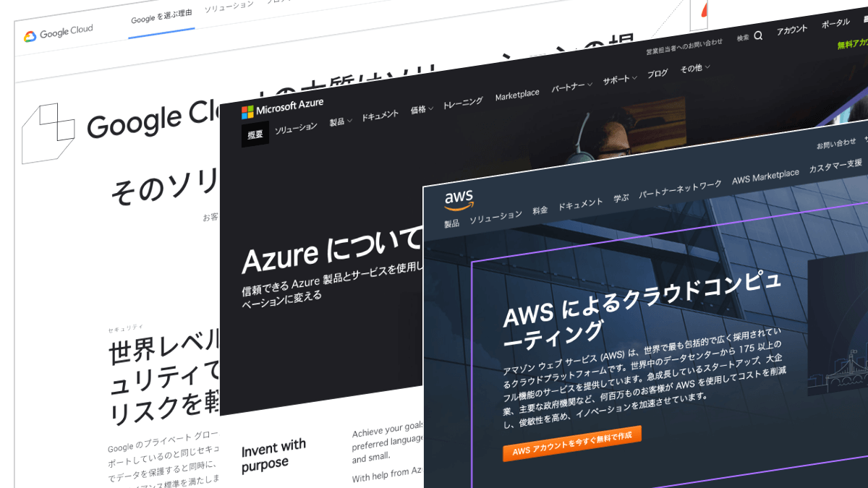Click AWS 'パートナーネットワーク' menu item

(680, 189)
